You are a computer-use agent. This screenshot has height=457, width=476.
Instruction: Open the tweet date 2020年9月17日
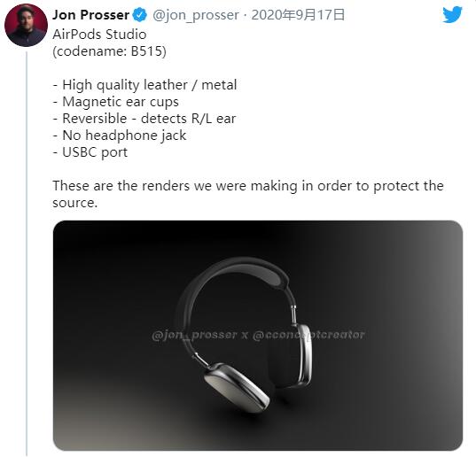click(x=298, y=15)
